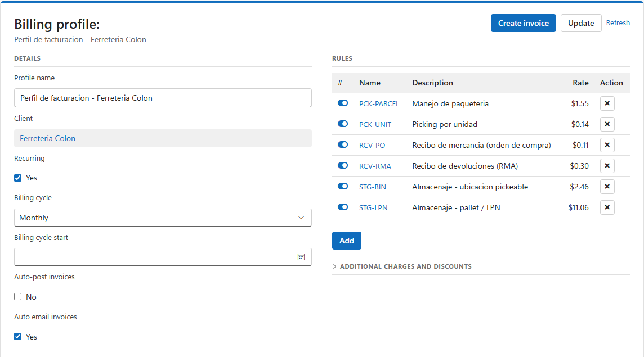The image size is (644, 357).
Task: Toggle the RCV-PO rule switch
Action: (x=343, y=145)
